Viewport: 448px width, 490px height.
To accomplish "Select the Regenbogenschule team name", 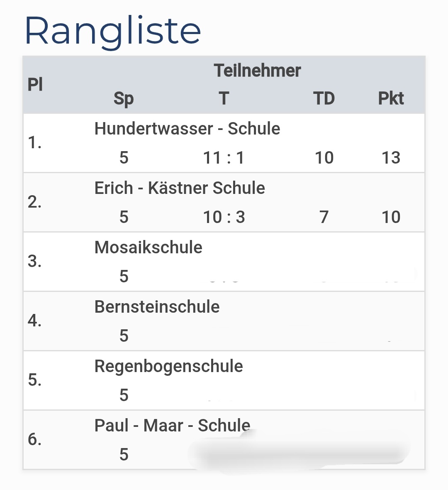I will click(168, 366).
